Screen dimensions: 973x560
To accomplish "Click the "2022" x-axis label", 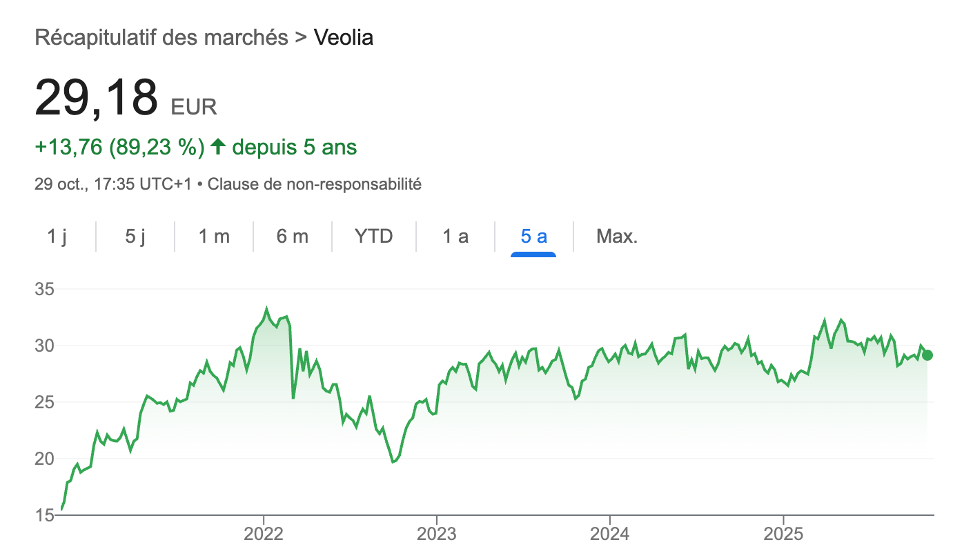I will tap(264, 533).
